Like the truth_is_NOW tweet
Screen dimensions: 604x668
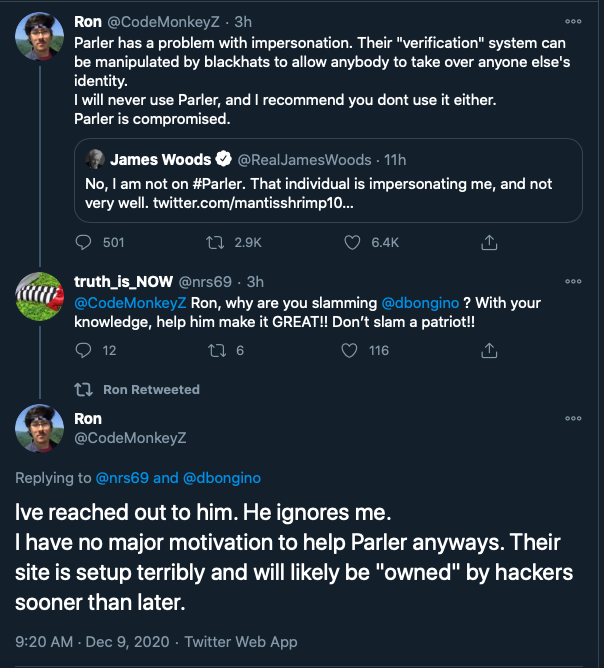tap(350, 350)
